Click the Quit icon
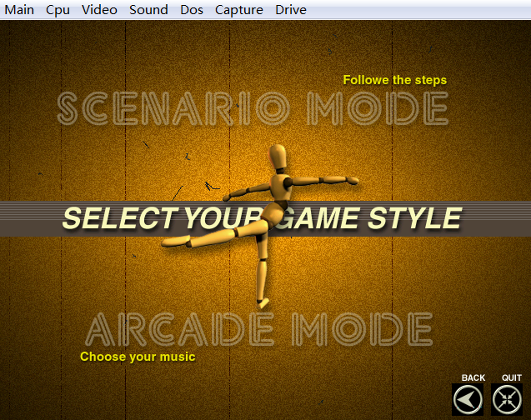The height and width of the screenshot is (420, 531). (507, 399)
